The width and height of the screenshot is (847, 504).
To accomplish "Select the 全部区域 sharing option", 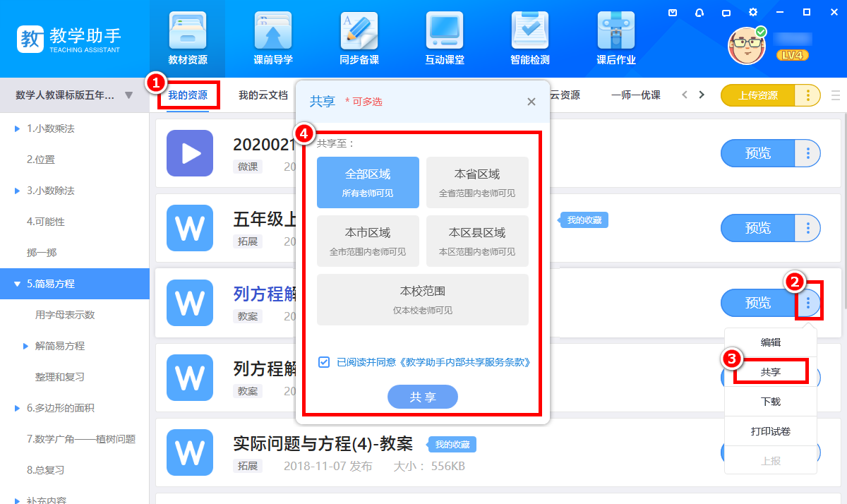I will point(368,182).
